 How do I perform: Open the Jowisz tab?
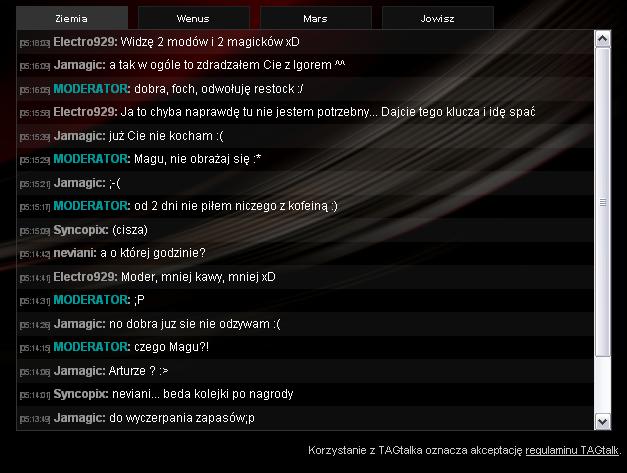click(x=437, y=18)
